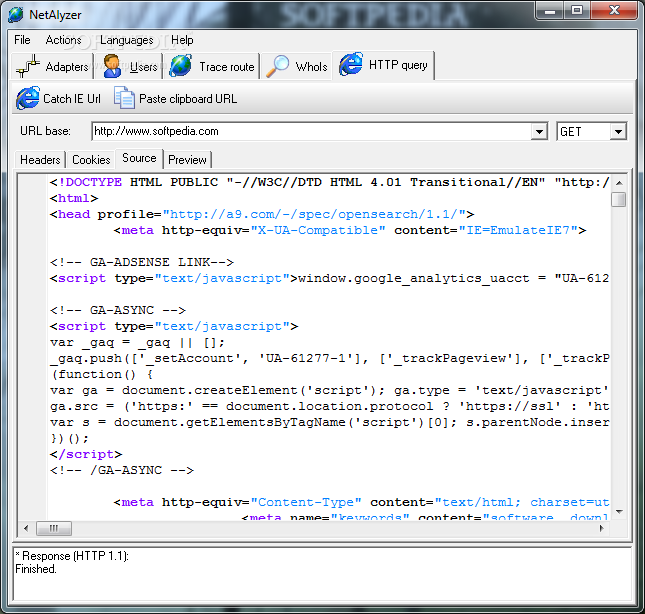Viewport: 645px width, 614px height.
Task: Click the '(function() {' line
Action: point(102,374)
